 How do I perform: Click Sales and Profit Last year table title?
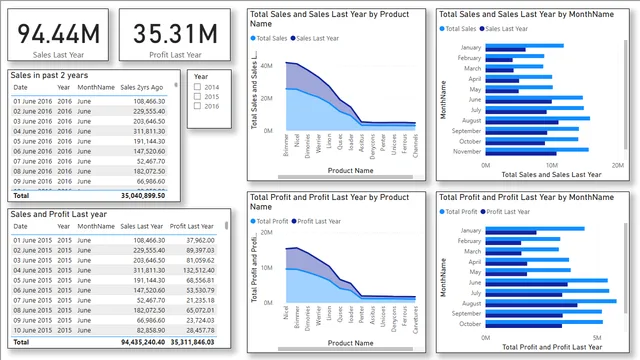[x=58, y=214]
